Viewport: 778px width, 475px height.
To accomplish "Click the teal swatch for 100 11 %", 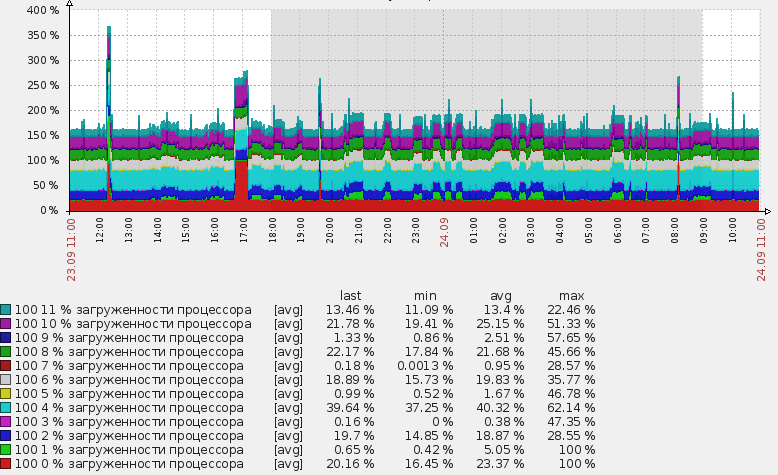I will pyautogui.click(x=5, y=310).
